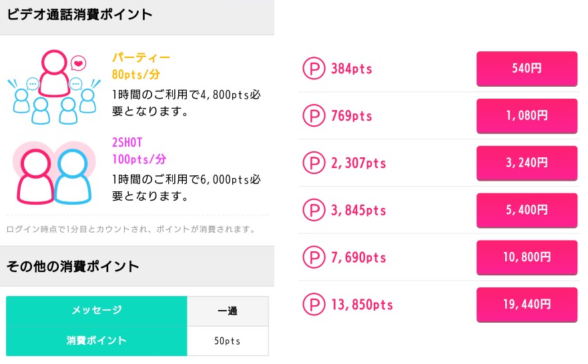Viewport: 588px width, 364px height.
Task: Select the 3,240円 purchase button
Action: [x=527, y=163]
